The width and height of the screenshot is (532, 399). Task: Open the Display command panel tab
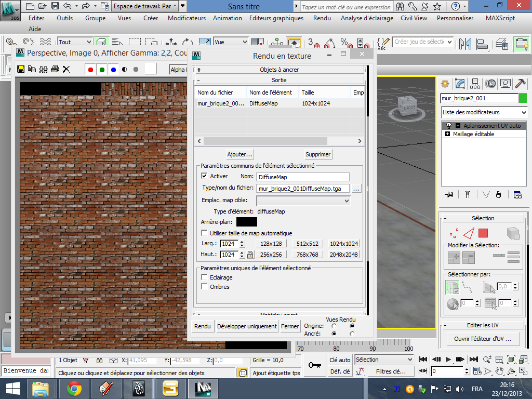[x=505, y=84]
